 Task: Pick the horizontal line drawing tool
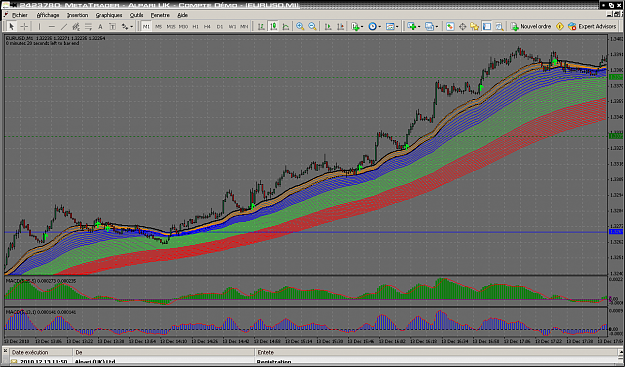(51, 27)
